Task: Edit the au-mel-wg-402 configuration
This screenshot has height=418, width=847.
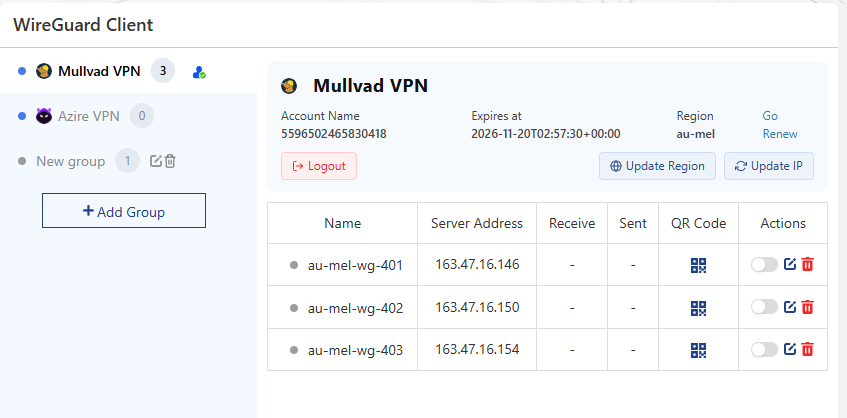Action: [x=790, y=307]
